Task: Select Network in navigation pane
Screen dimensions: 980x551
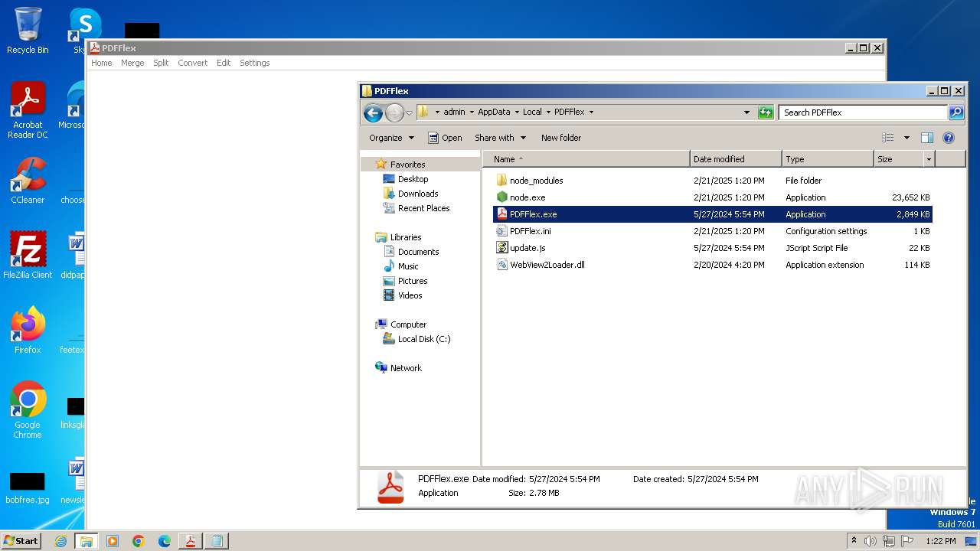Action: (x=406, y=368)
